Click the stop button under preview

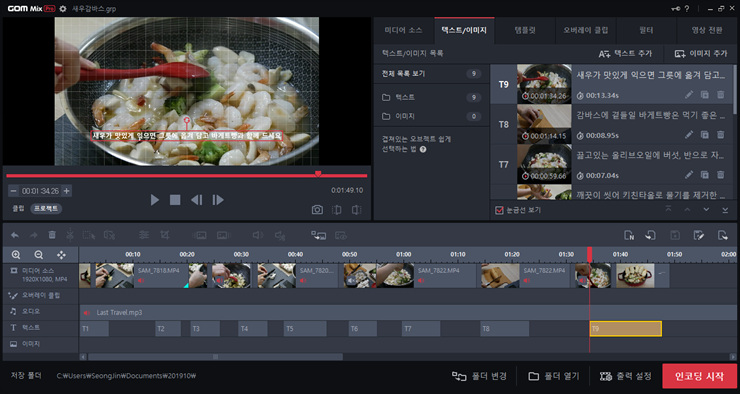(x=175, y=200)
